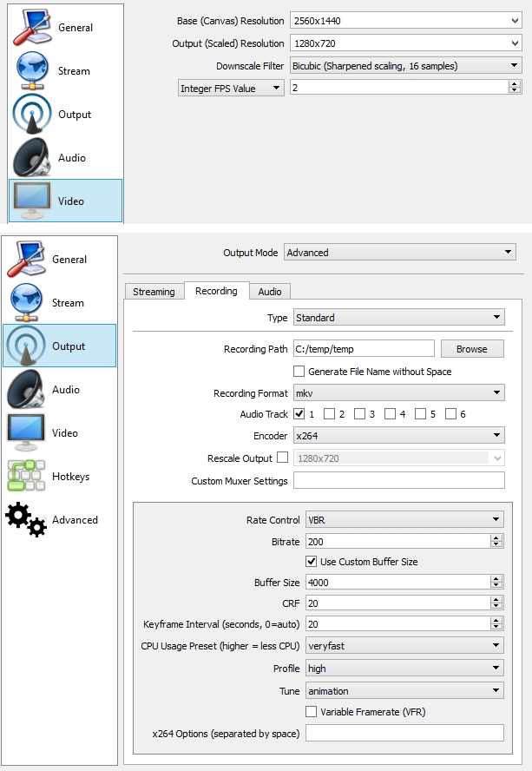Click the CRF value field
The height and width of the screenshot is (771, 532).
398,603
